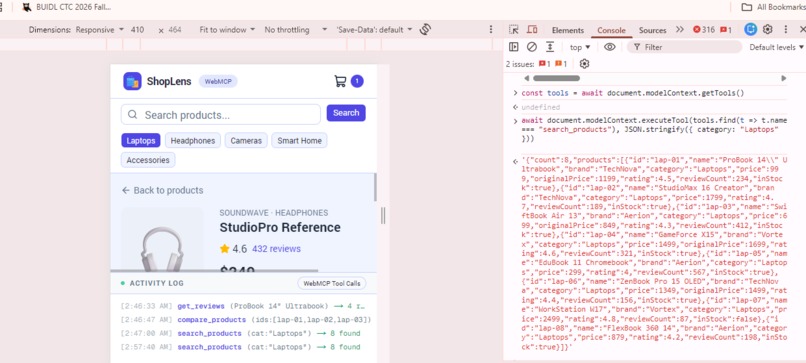
Task: Toggle the live expression eye icon
Action: click(610, 47)
